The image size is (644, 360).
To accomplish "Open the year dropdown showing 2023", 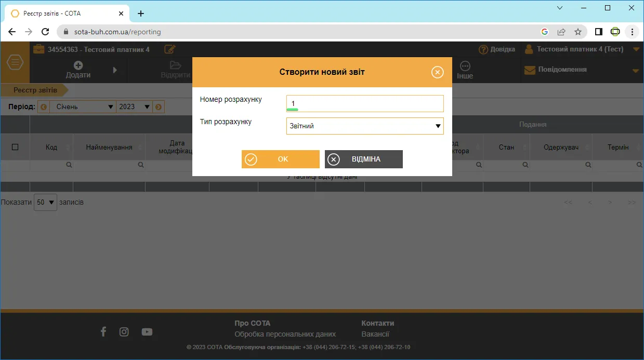I will tap(134, 107).
